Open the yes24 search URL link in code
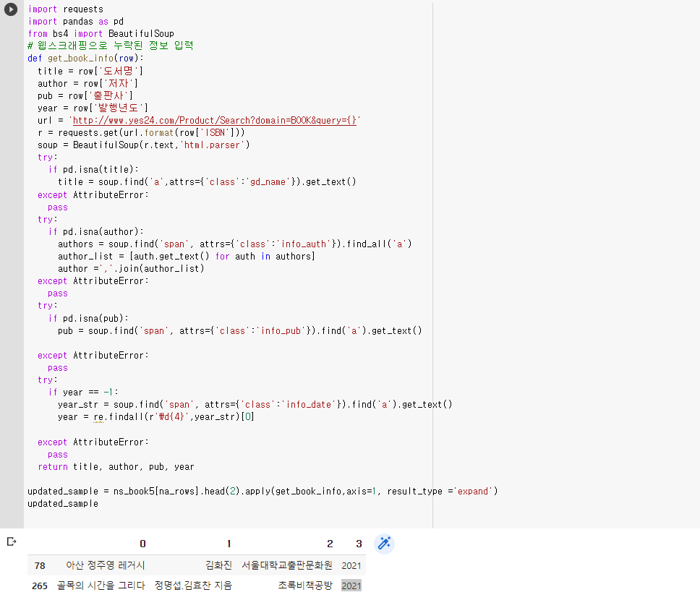The image size is (700, 600). (x=214, y=121)
